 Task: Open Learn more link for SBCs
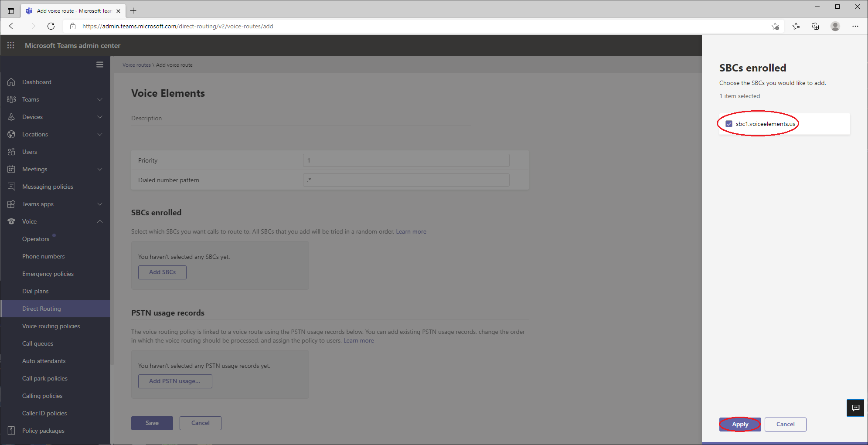click(x=411, y=231)
